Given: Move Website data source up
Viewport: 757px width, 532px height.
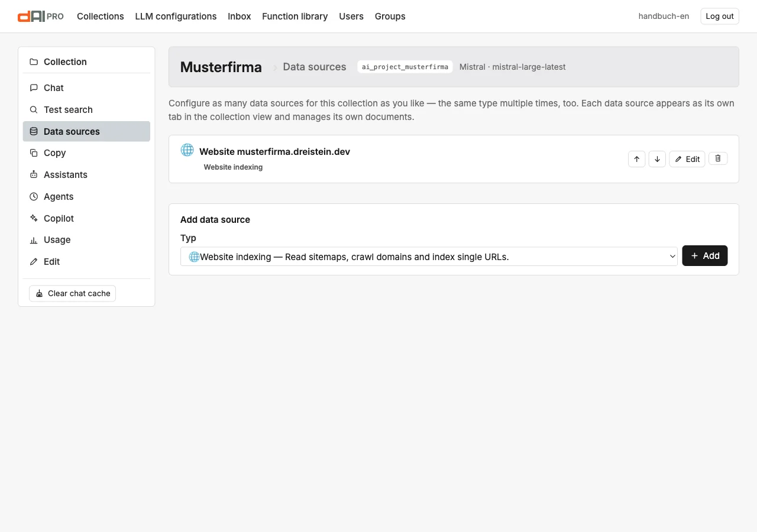Looking at the screenshot, I should click(636, 159).
